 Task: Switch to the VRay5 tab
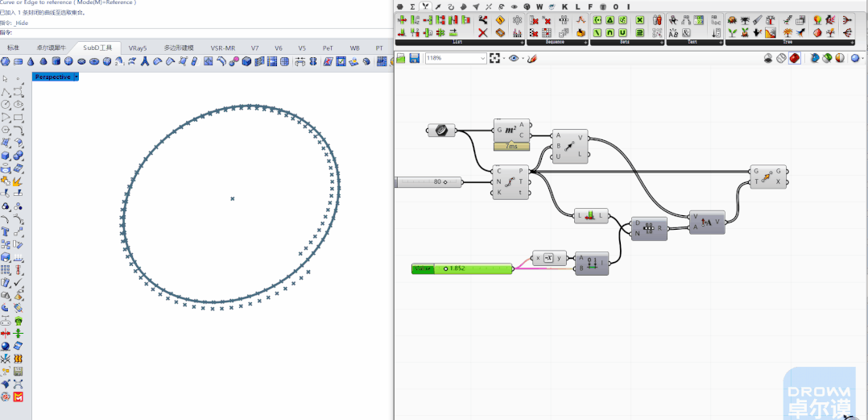pos(138,48)
